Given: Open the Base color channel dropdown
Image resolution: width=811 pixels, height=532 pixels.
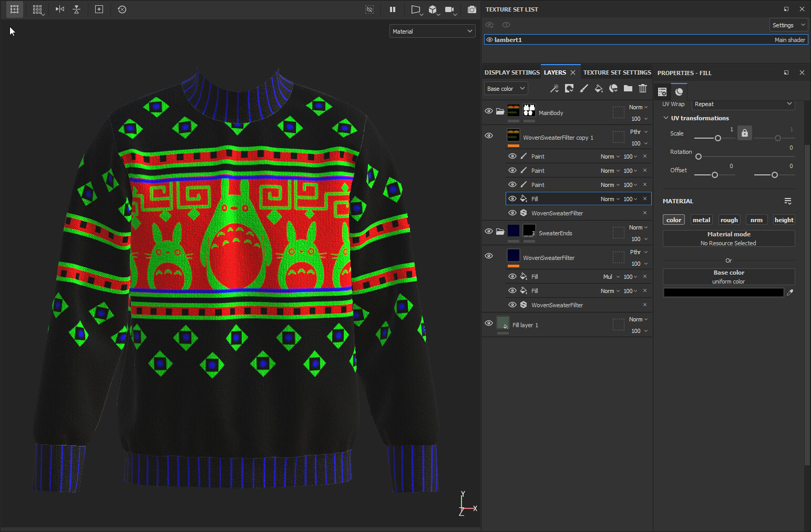Looking at the screenshot, I should point(505,88).
